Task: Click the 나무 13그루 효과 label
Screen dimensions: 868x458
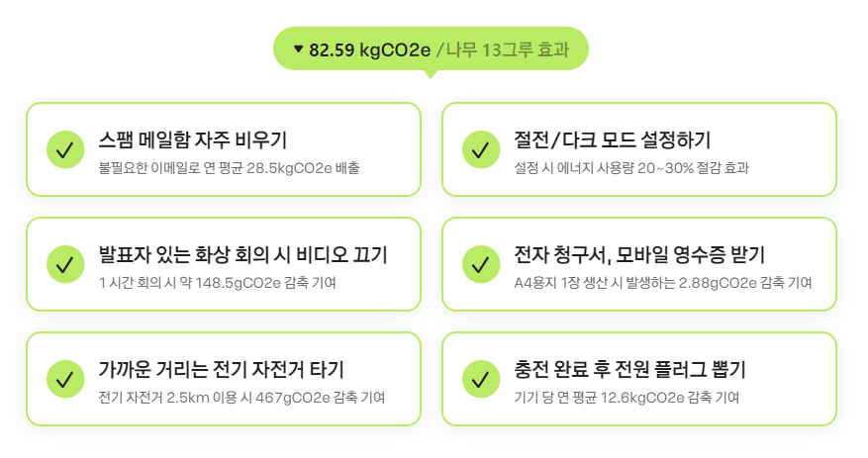Action: tap(508, 49)
